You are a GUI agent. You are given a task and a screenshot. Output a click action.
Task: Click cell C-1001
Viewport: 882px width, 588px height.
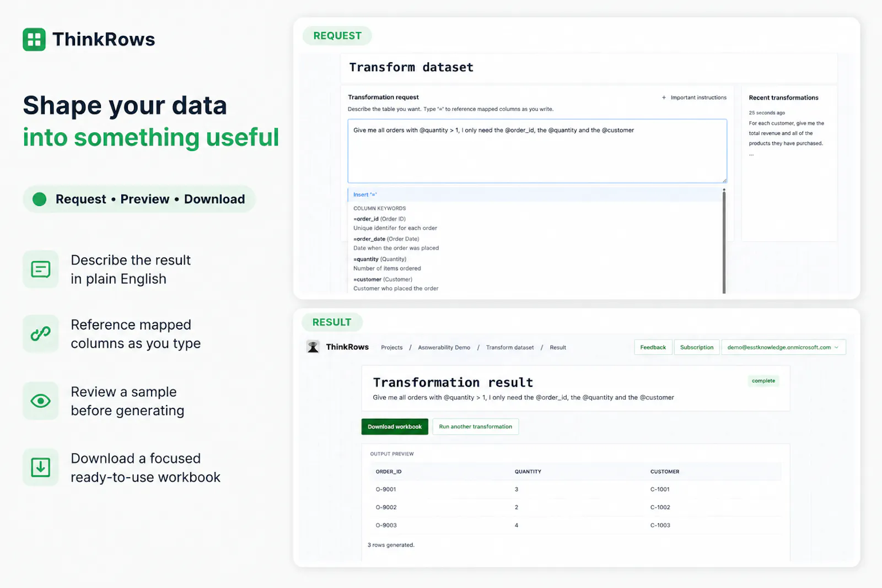660,489
